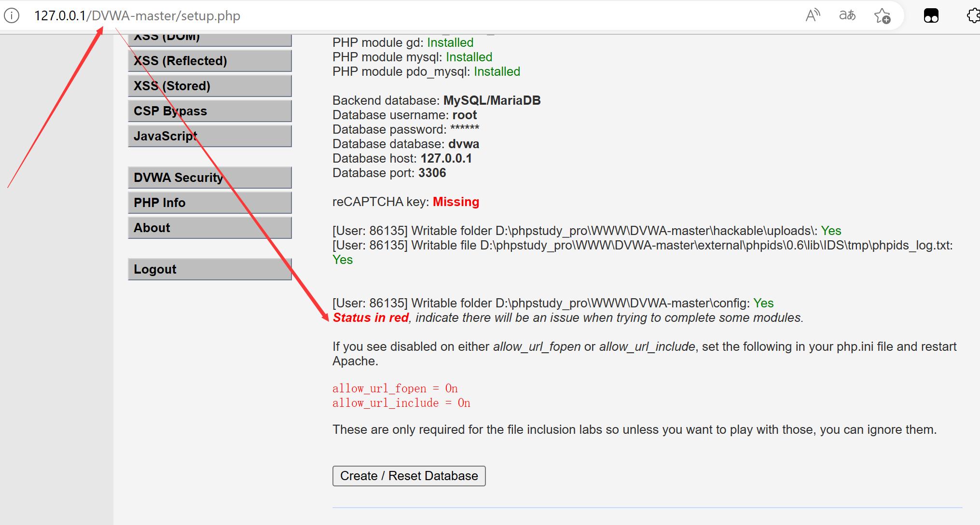Open the XSS (Reflected) page

click(x=209, y=61)
